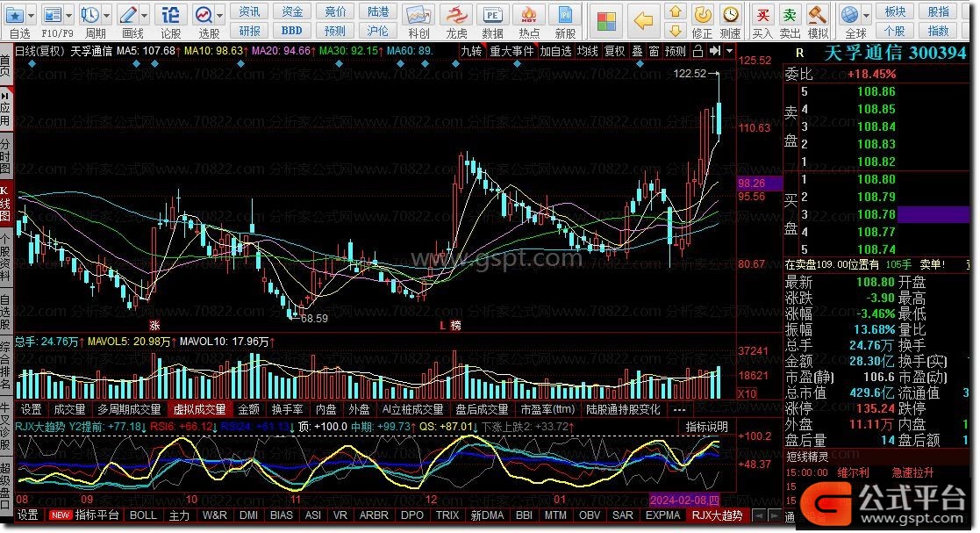
Task: Click the yellow down arrow icon
Action: [x=675, y=30]
